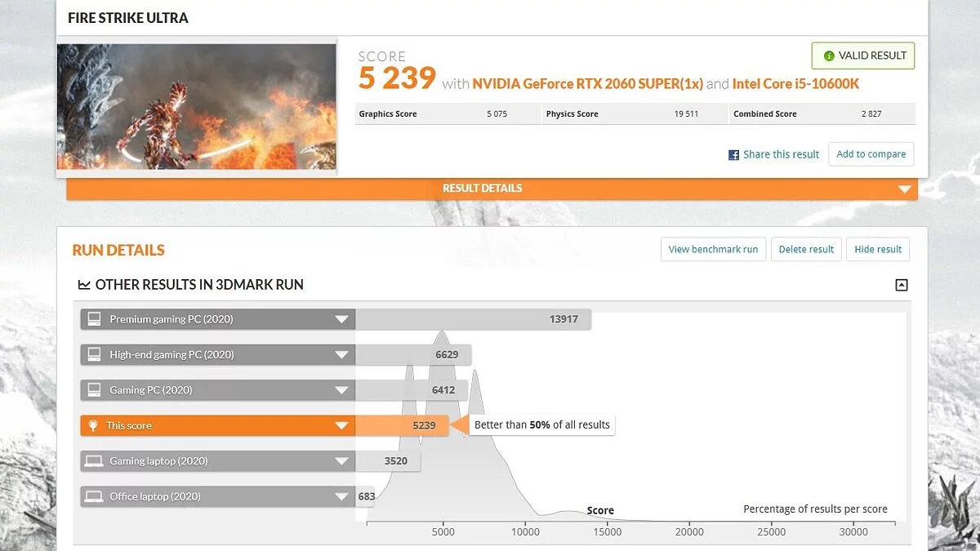Viewport: 980px width, 551px height.
Task: Click the desktop icon on Premium gaming PC row
Action: coord(95,319)
